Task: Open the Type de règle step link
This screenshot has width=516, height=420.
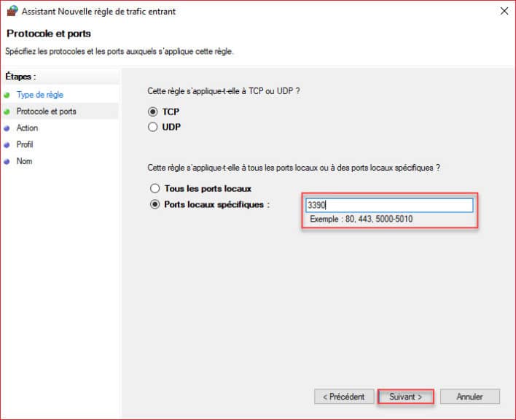Action: 40,95
